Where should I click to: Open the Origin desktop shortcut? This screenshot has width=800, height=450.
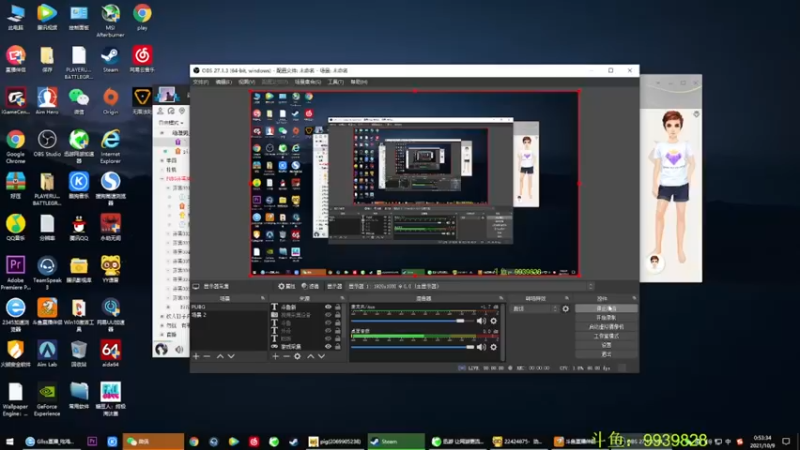[110, 101]
